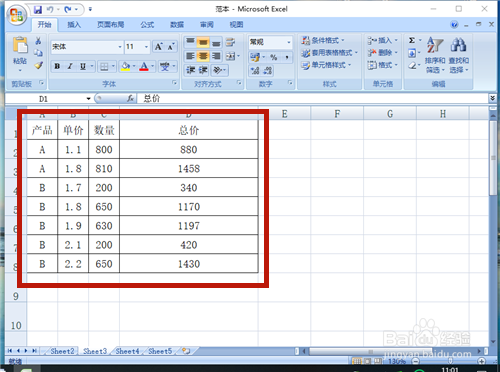Save the workbook from quick access toolbar

pos(38,9)
